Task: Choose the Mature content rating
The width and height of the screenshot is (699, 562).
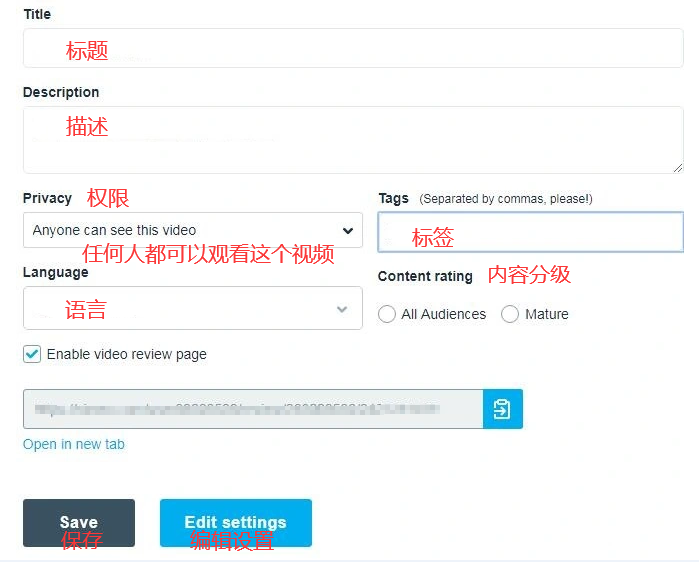Action: 510,314
